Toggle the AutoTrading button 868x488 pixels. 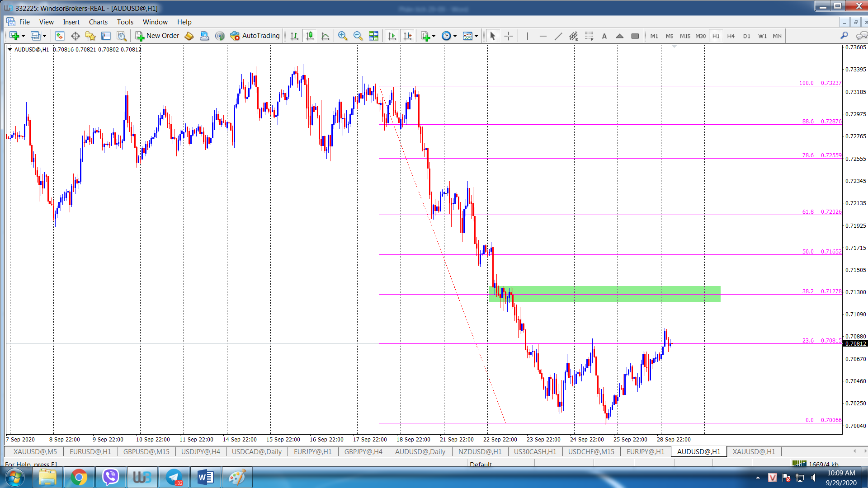[255, 36]
